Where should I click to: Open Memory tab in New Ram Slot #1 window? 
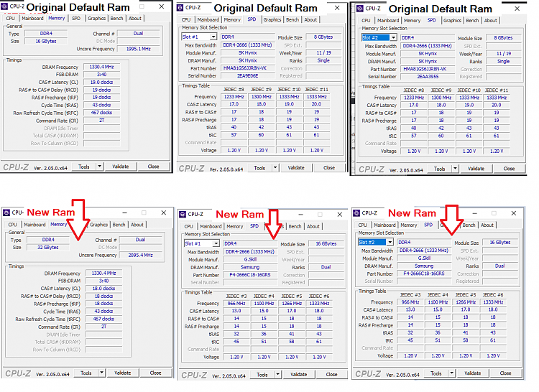click(234, 227)
